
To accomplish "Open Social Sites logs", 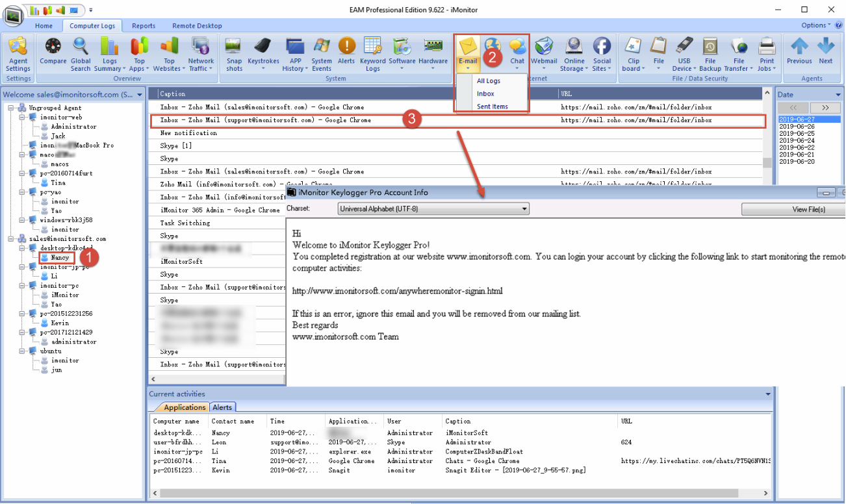I will pyautogui.click(x=602, y=55).
